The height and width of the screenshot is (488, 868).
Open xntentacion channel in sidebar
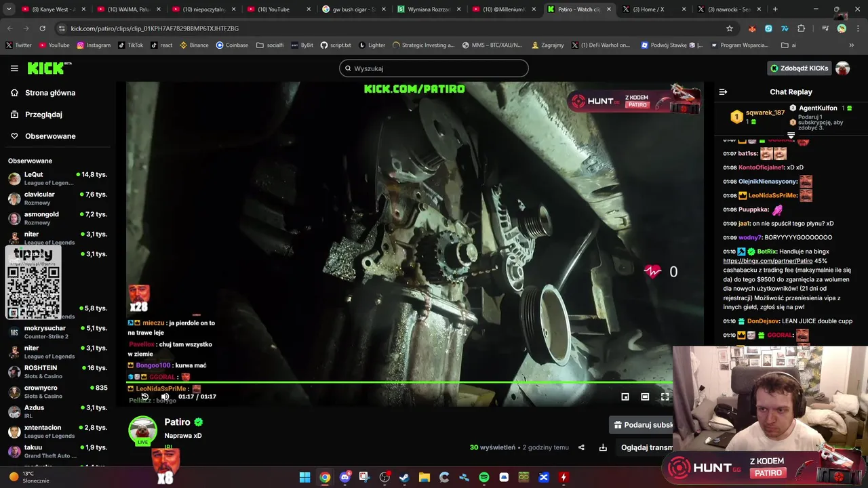pos(57,431)
